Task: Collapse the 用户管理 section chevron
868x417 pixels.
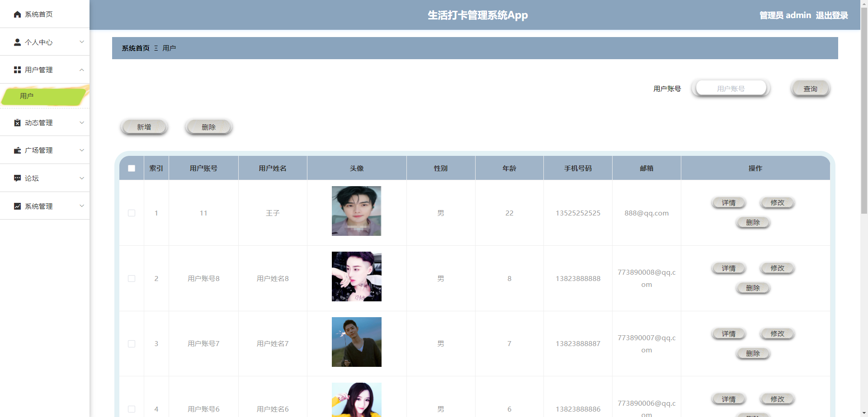Action: (x=82, y=70)
